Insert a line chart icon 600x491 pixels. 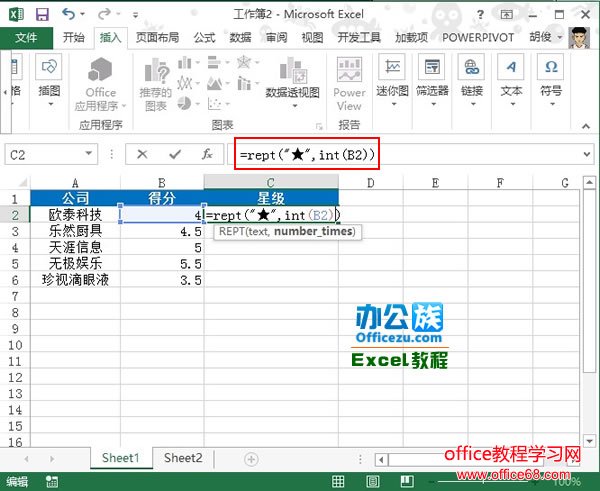coord(184,83)
